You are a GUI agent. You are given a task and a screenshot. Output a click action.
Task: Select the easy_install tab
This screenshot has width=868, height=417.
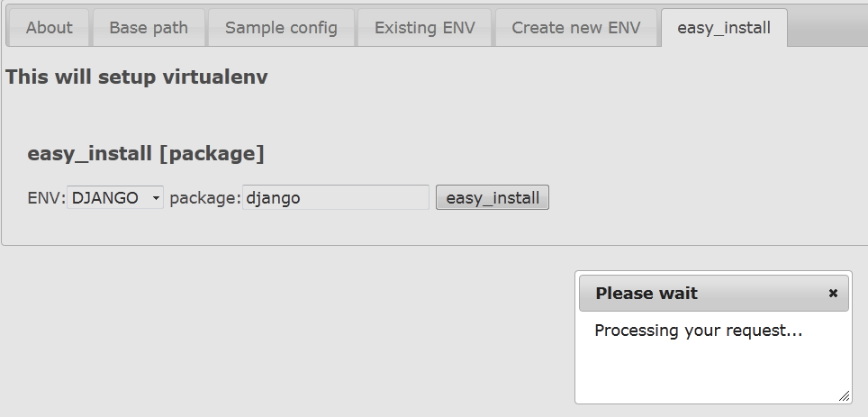click(724, 28)
